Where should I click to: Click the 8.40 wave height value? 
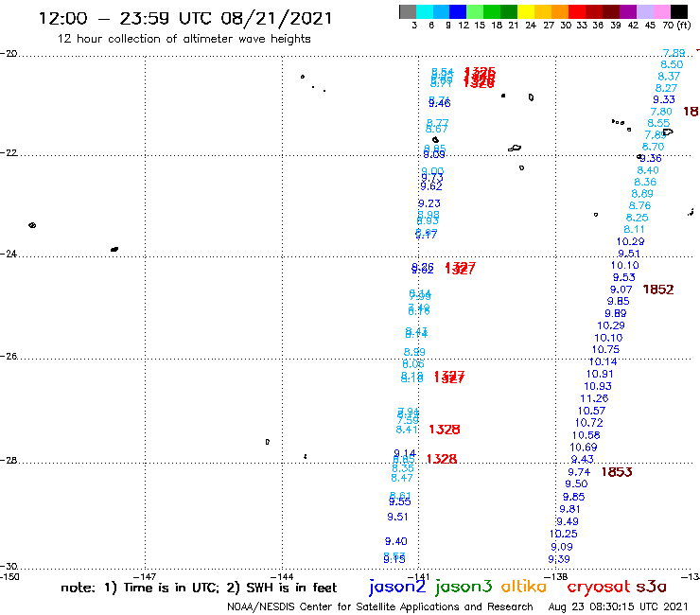coord(648,170)
